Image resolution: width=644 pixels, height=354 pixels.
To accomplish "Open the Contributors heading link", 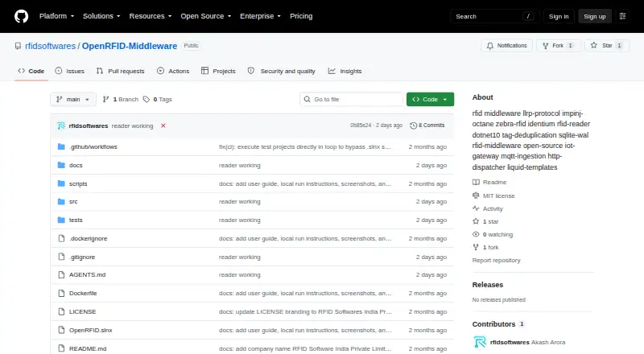I will point(498,324).
